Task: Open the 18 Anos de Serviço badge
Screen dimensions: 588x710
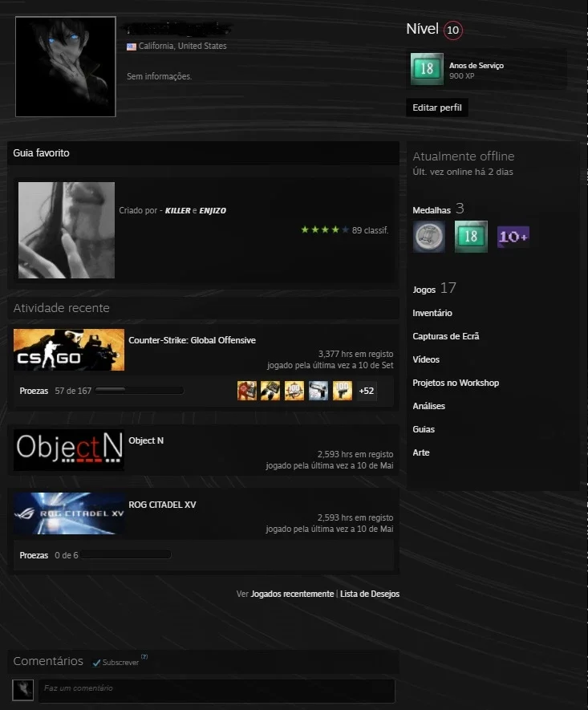Action: click(427, 69)
